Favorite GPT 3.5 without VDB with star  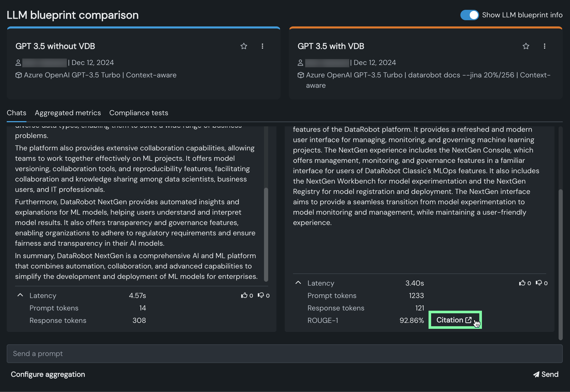click(x=244, y=46)
